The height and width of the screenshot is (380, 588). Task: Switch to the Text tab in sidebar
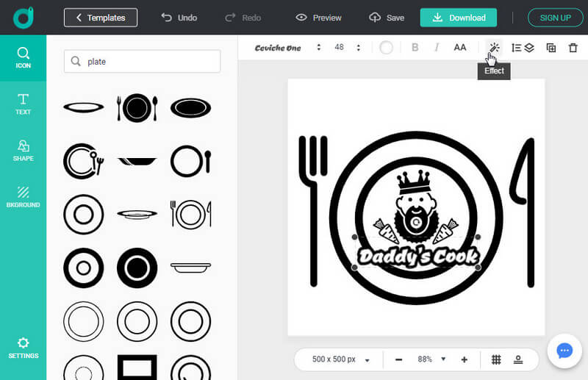tap(23, 104)
